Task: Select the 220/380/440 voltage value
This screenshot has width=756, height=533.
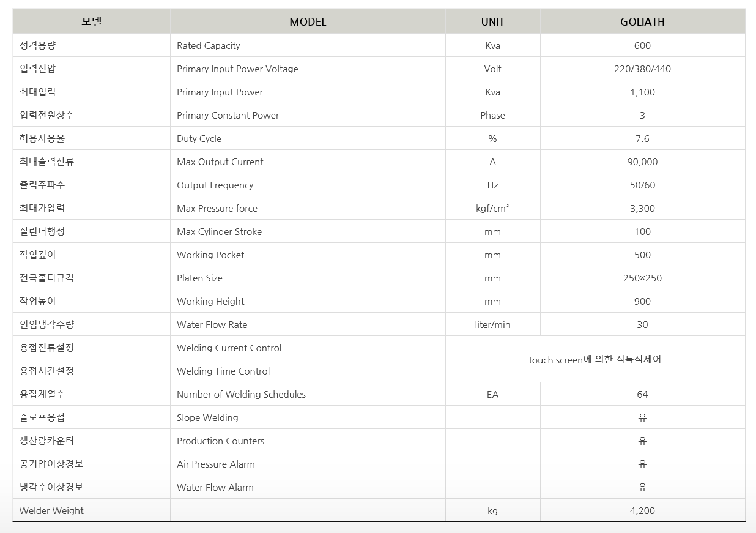Action: click(642, 69)
